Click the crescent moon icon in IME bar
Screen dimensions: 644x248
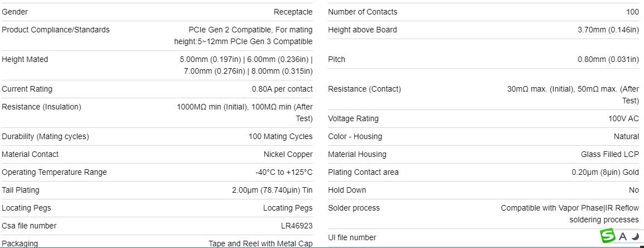pyautogui.click(x=635, y=236)
